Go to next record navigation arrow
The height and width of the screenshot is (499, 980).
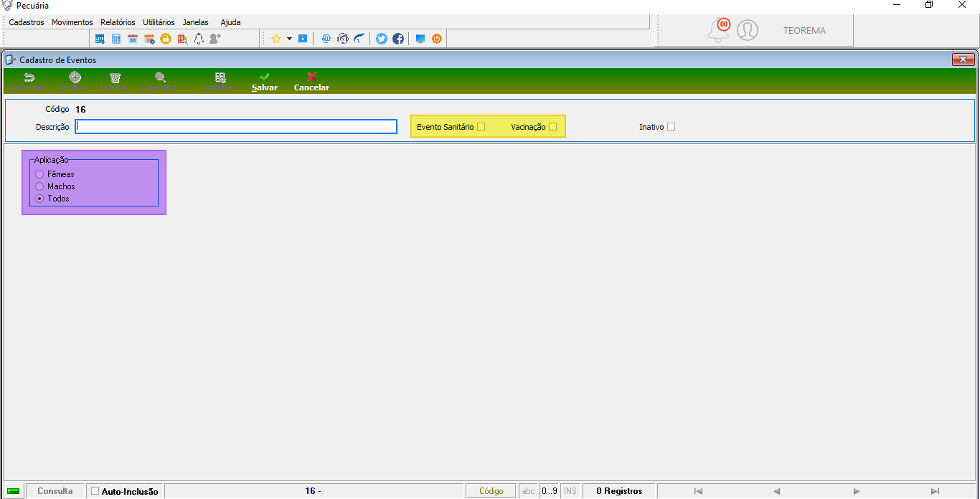coord(857,491)
